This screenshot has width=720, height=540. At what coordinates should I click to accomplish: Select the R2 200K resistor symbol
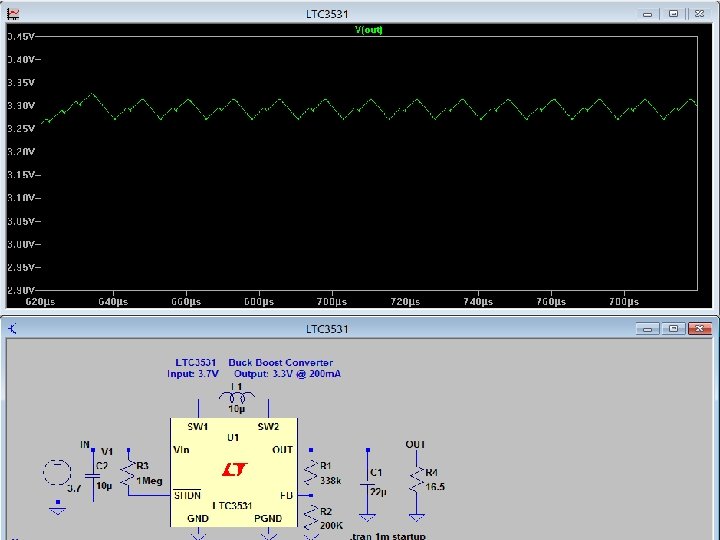coord(311,517)
